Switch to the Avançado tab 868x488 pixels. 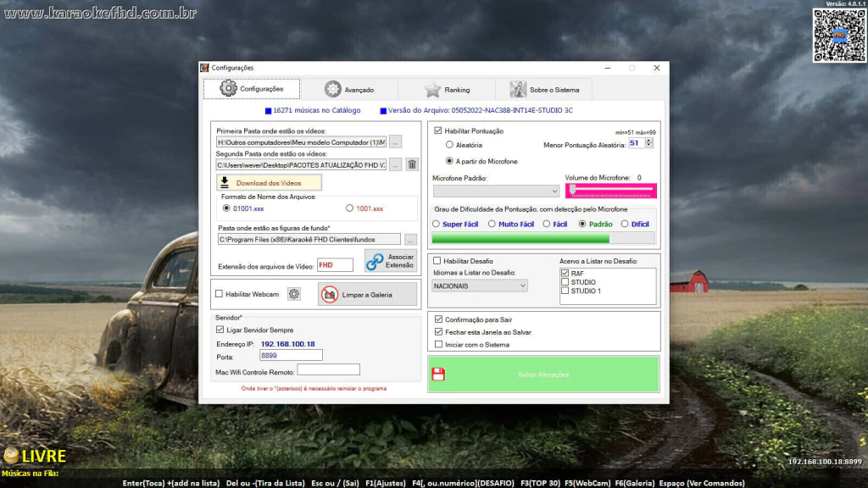(348, 90)
